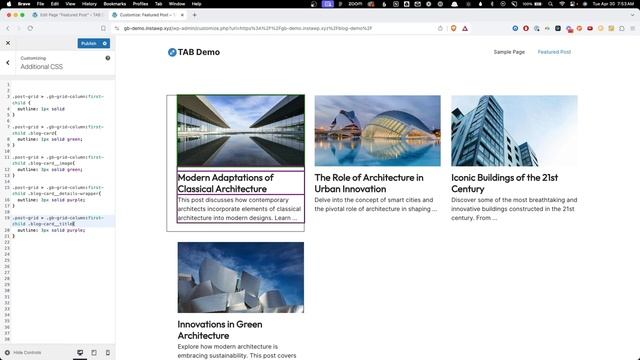Close the Customizer with the X icon
Image resolution: width=640 pixels, height=360 pixels.
[x=8, y=43]
